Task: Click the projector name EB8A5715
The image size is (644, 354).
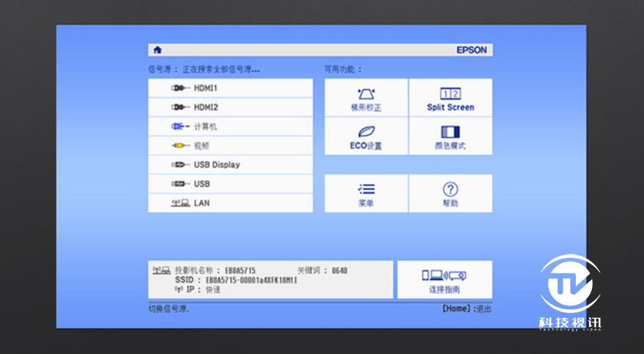Action: (x=240, y=271)
